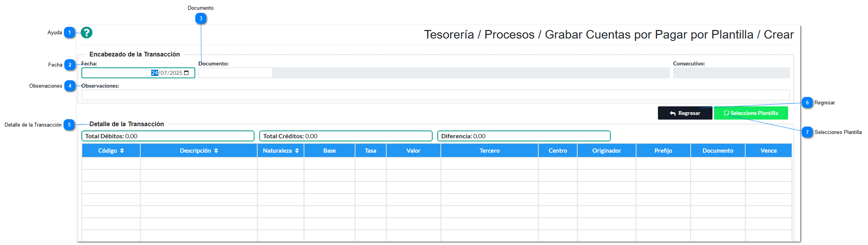Click the Prefijo column header

(663, 151)
